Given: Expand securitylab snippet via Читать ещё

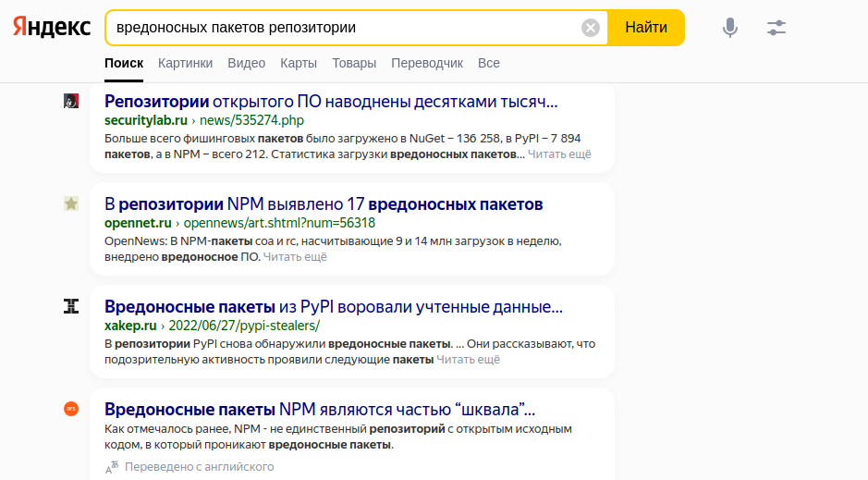Looking at the screenshot, I should pos(559,154).
